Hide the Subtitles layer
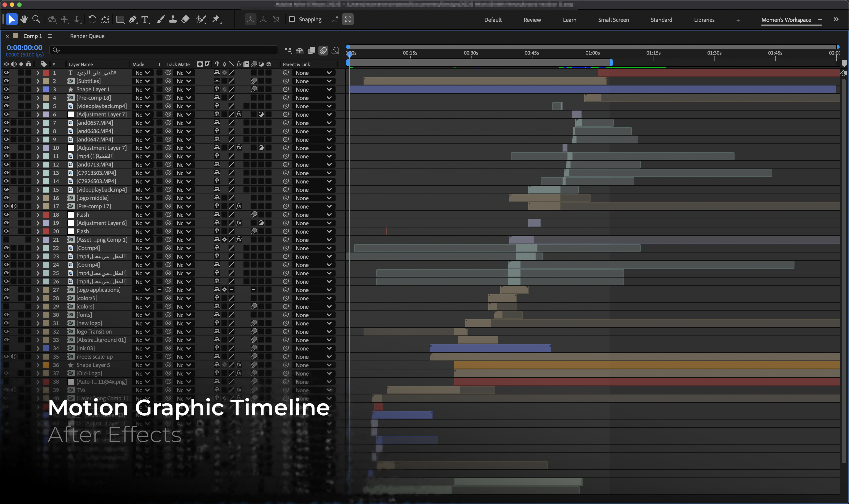This screenshot has height=504, width=849. point(6,81)
